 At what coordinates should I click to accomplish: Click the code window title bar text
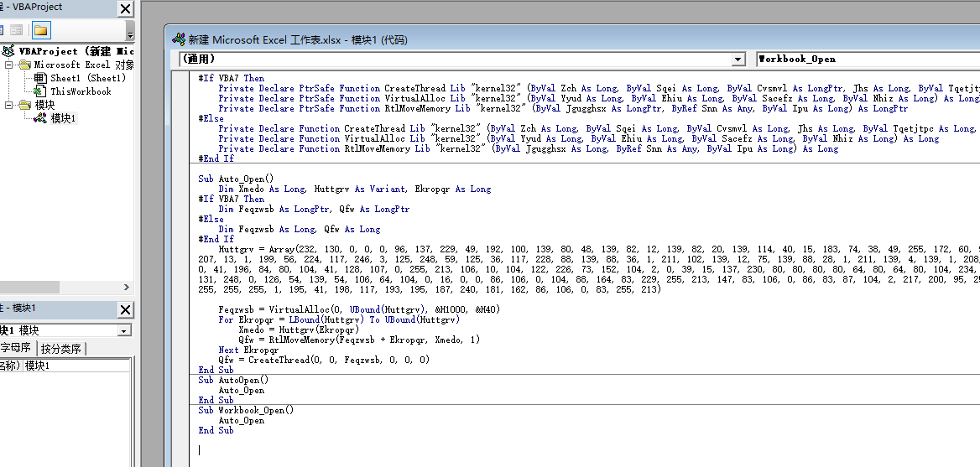point(298,39)
